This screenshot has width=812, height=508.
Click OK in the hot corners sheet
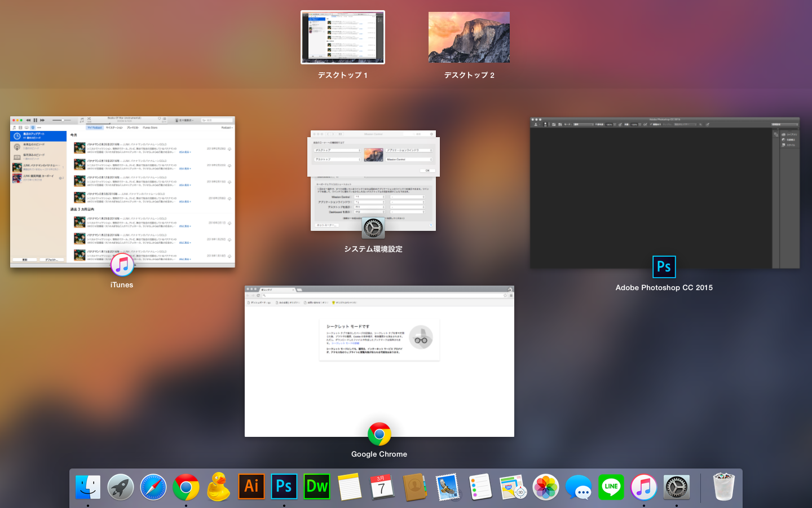[x=427, y=170]
